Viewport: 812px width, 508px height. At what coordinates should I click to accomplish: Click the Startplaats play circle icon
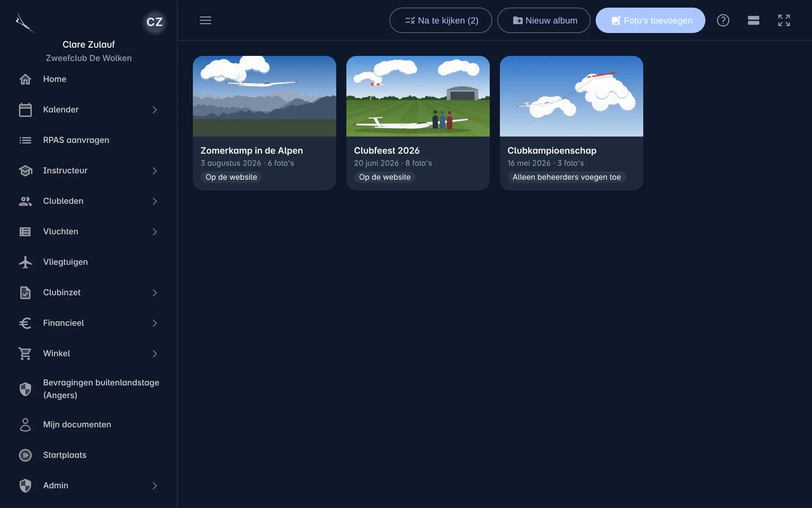point(25,455)
